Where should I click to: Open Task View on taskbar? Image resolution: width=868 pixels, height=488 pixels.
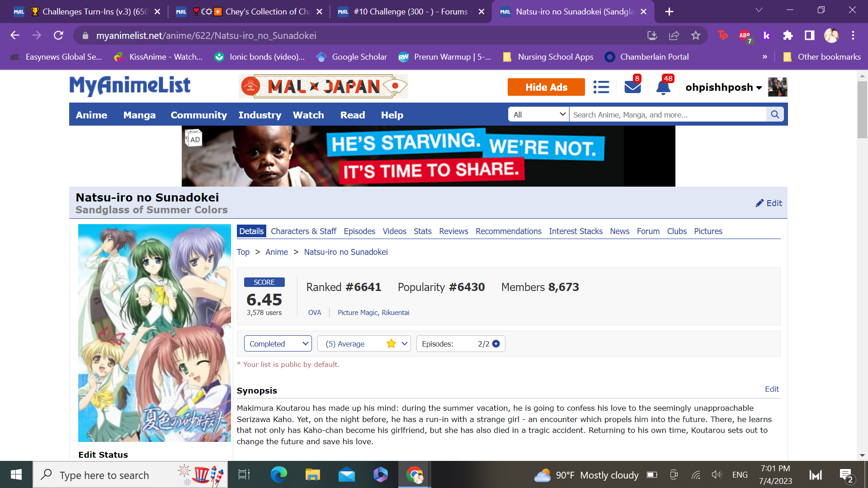coord(244,474)
